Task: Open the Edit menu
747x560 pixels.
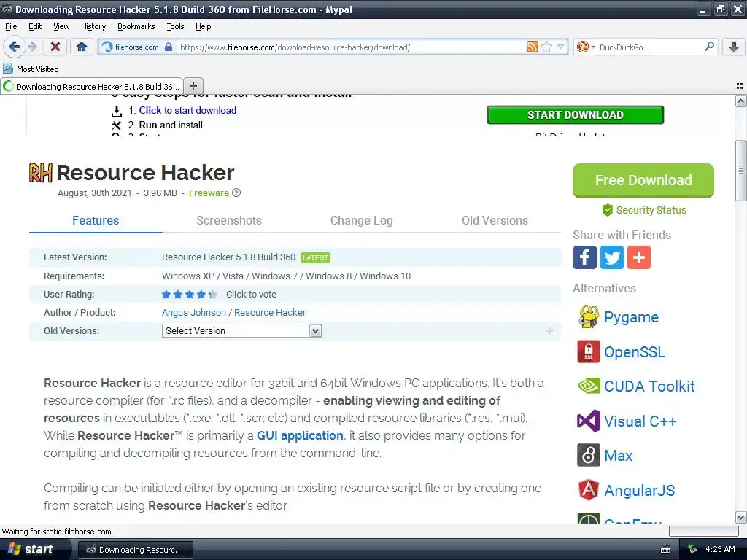Action: coord(35,26)
